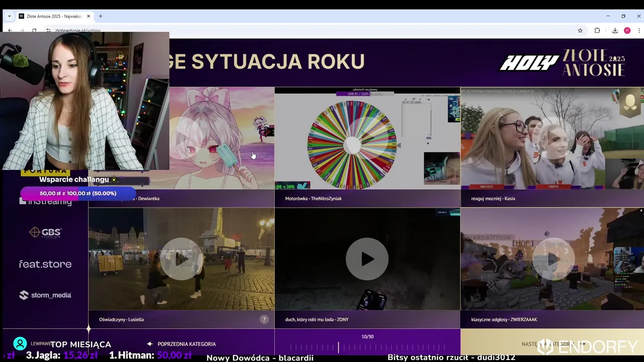Play the Oświadczyny - Lusiella clip
The image size is (644, 362).
tap(181, 259)
